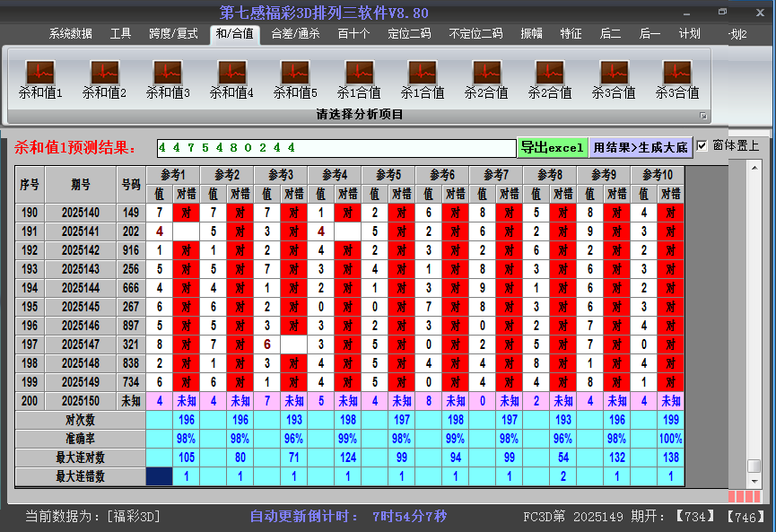The width and height of the screenshot is (776, 532).
Task: Select the period cell 2025145
Action: 81,307
